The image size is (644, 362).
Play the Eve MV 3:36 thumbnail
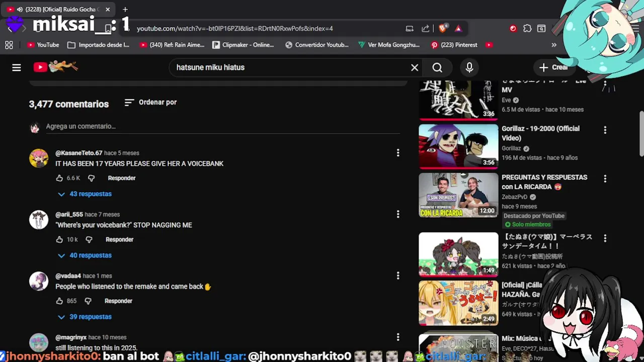[x=458, y=100]
